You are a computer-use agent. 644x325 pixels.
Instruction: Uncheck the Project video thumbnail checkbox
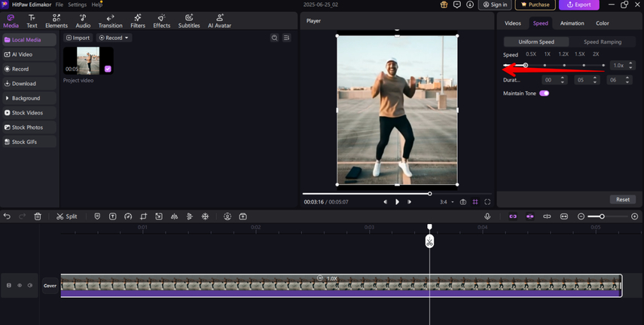pos(108,69)
